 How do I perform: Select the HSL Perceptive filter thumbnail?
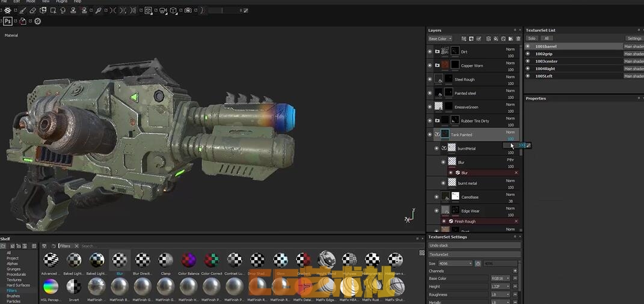pos(51,287)
